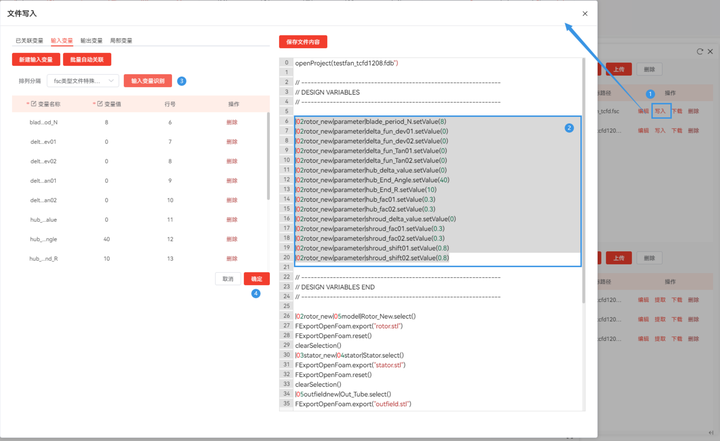
Task: Click value 40 in hub_...ngle row
Action: [107, 239]
